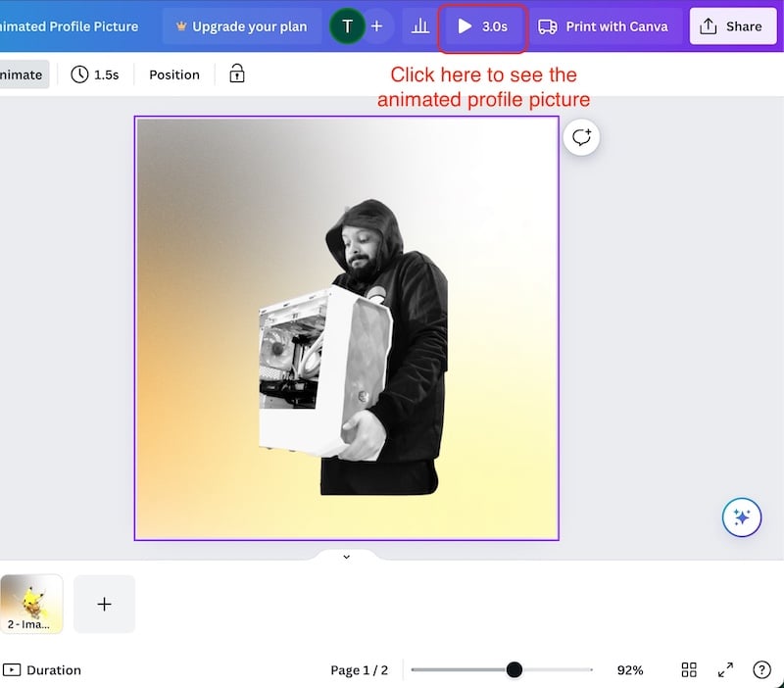Add a comment using the canvas comment icon
Viewport: 784px width, 688px height.
click(581, 136)
